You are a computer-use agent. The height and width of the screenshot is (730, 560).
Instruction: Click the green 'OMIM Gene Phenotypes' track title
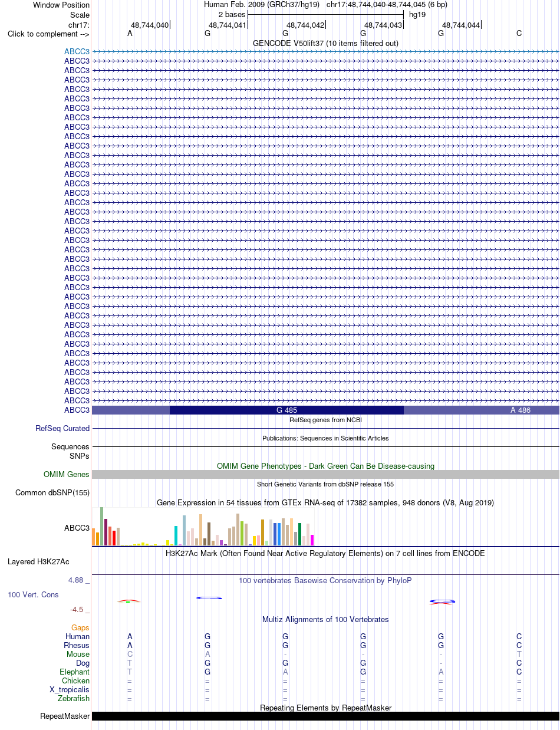click(x=325, y=466)
